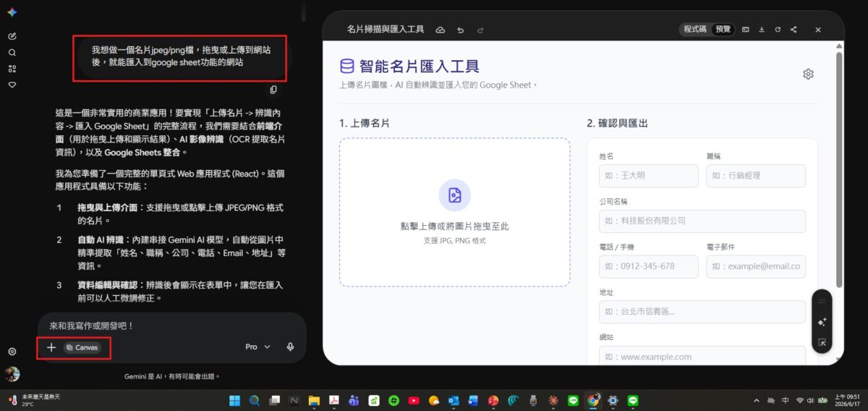
Task: Show hidden system tray icons
Action: [x=757, y=400]
